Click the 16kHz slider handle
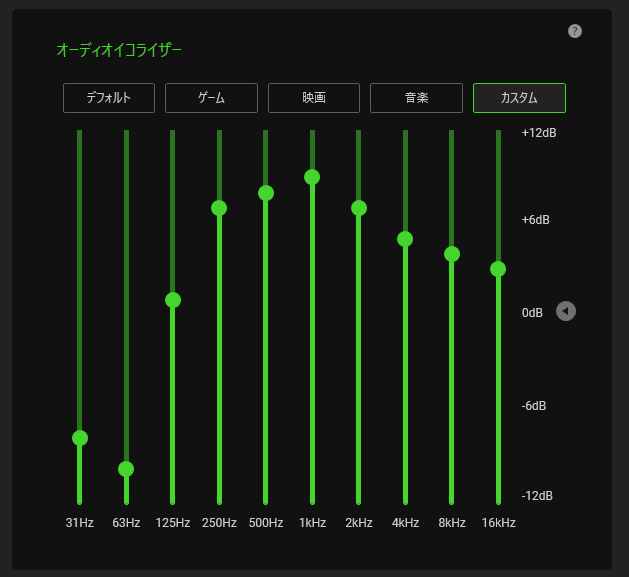Screen dimensions: 629x577 point(498,269)
